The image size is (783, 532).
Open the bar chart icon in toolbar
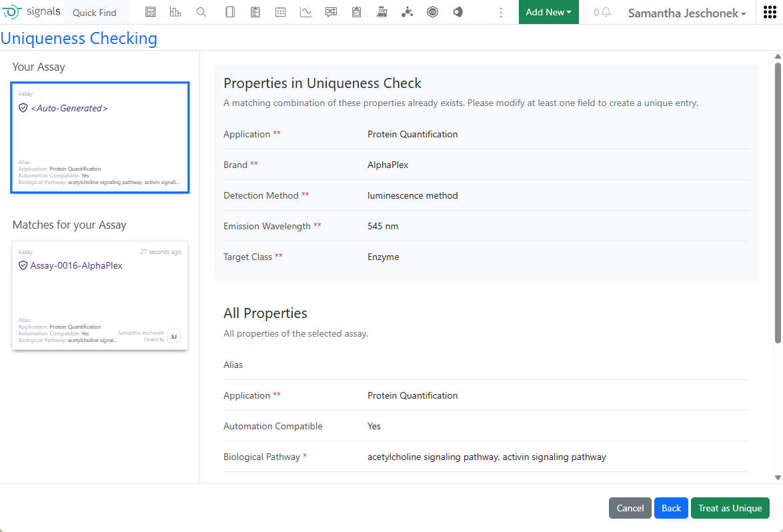pos(175,12)
